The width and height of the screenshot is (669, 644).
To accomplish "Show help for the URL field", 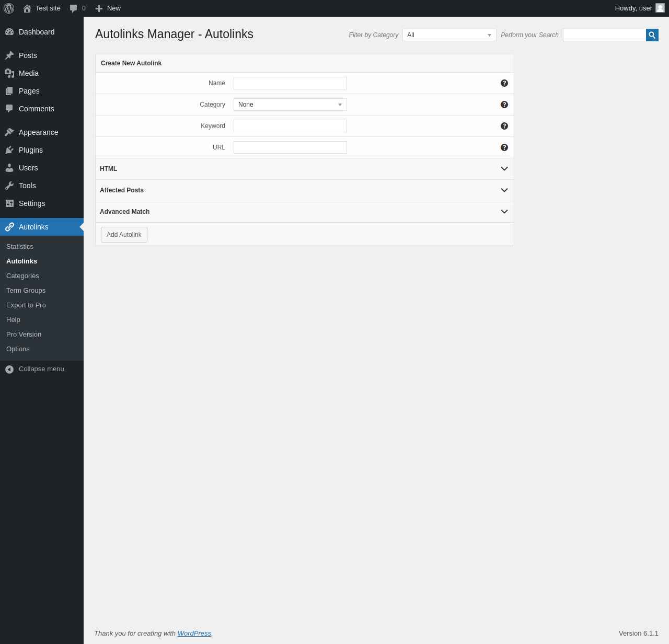I will (x=504, y=147).
